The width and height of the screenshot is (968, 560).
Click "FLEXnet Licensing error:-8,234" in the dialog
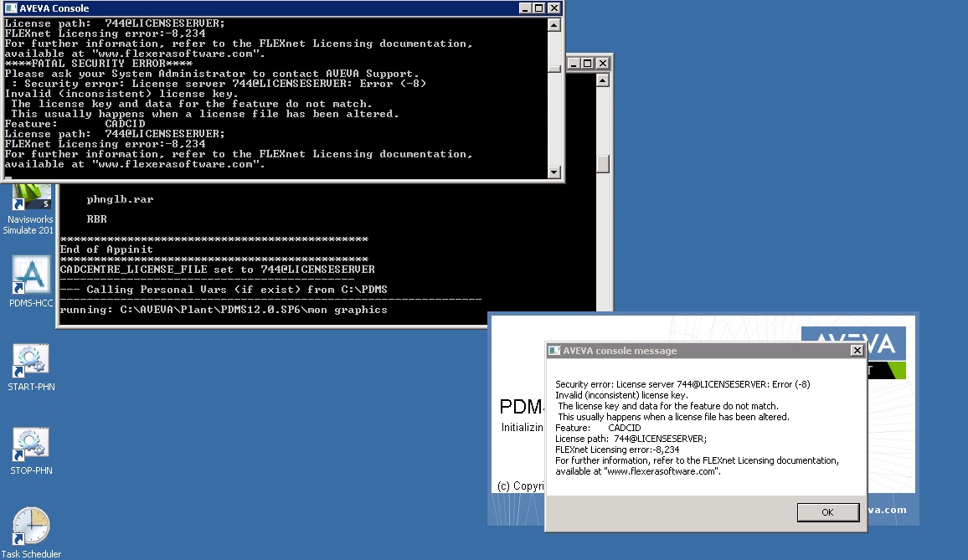pyautogui.click(x=617, y=450)
